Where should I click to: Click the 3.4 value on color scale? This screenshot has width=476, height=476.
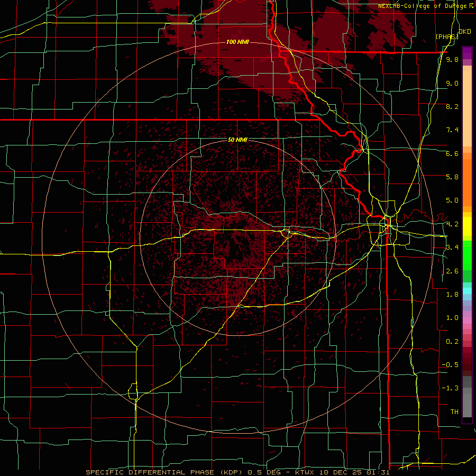(x=452, y=248)
